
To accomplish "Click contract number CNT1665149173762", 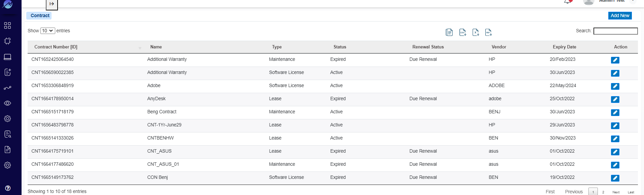I will 53,177.
